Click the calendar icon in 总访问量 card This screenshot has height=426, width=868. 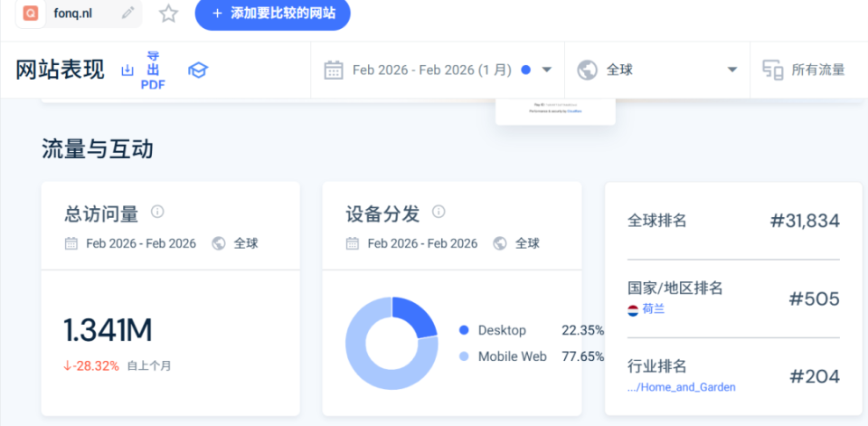pyautogui.click(x=71, y=243)
